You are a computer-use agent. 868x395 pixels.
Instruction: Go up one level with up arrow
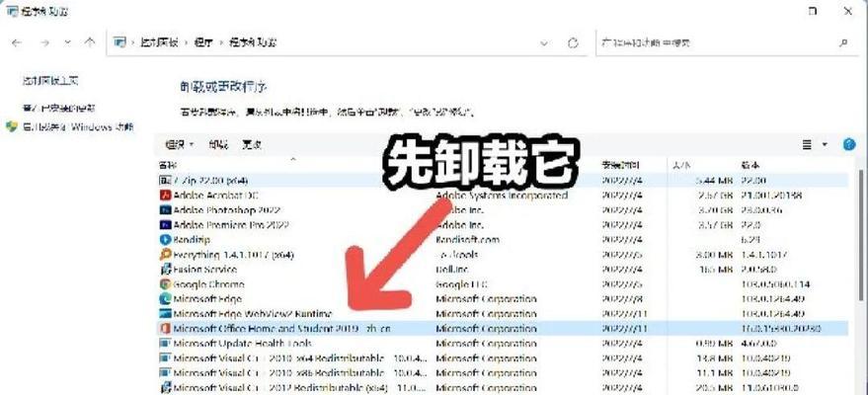(90, 42)
